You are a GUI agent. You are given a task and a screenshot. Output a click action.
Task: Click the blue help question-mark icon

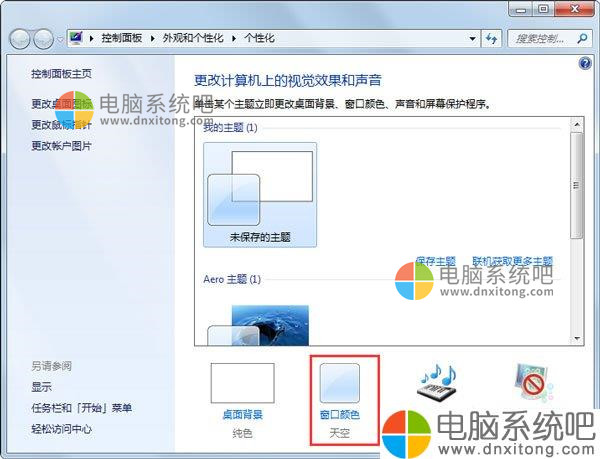tap(585, 63)
